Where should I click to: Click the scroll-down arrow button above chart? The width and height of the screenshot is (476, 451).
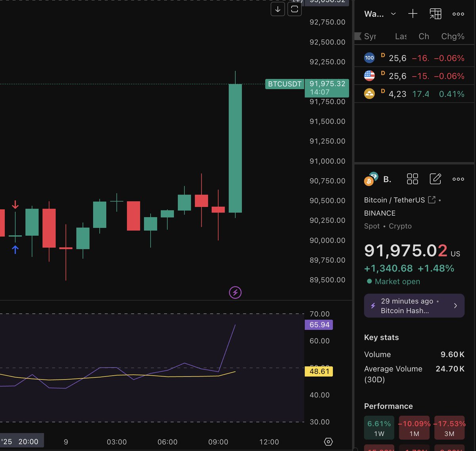coord(278,9)
